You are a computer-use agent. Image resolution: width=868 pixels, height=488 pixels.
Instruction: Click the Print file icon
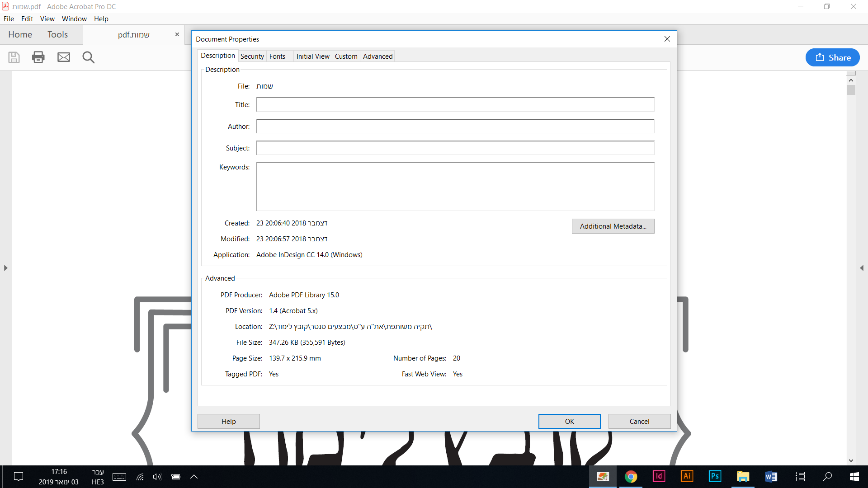coord(38,57)
